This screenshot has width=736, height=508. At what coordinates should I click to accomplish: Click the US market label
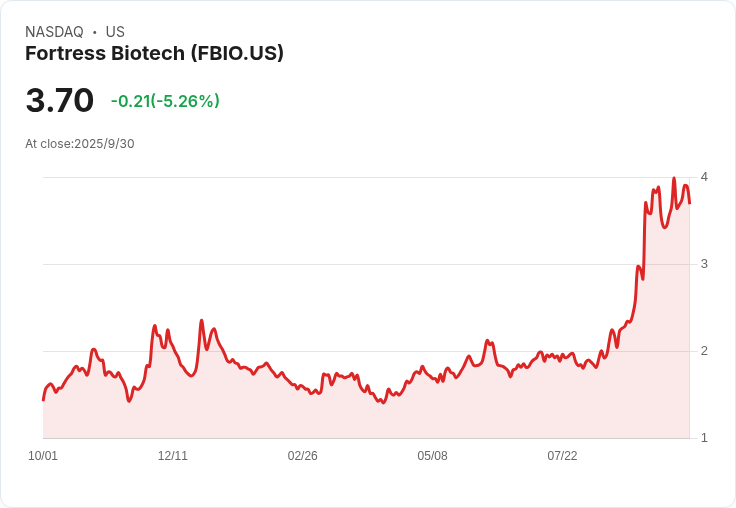click(x=115, y=32)
